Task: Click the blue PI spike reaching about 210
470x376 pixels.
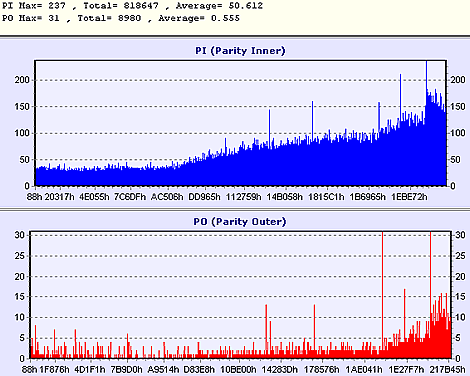Action: click(x=400, y=97)
